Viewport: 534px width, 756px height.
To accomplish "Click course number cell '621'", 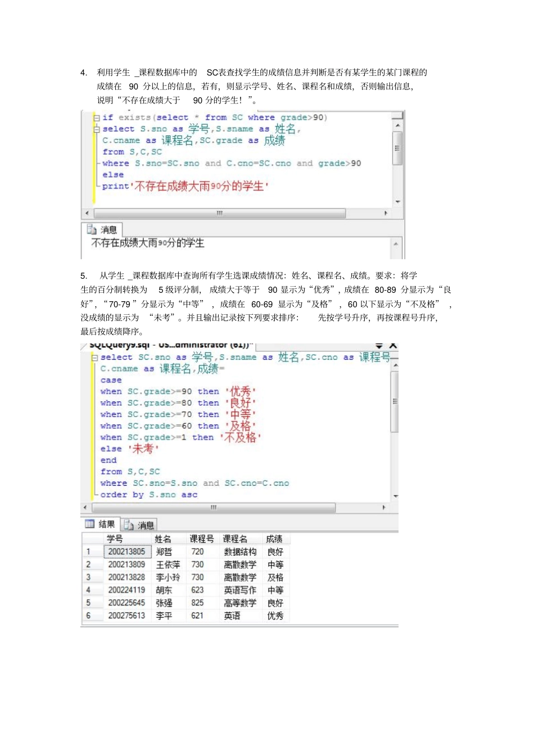I will (x=202, y=616).
